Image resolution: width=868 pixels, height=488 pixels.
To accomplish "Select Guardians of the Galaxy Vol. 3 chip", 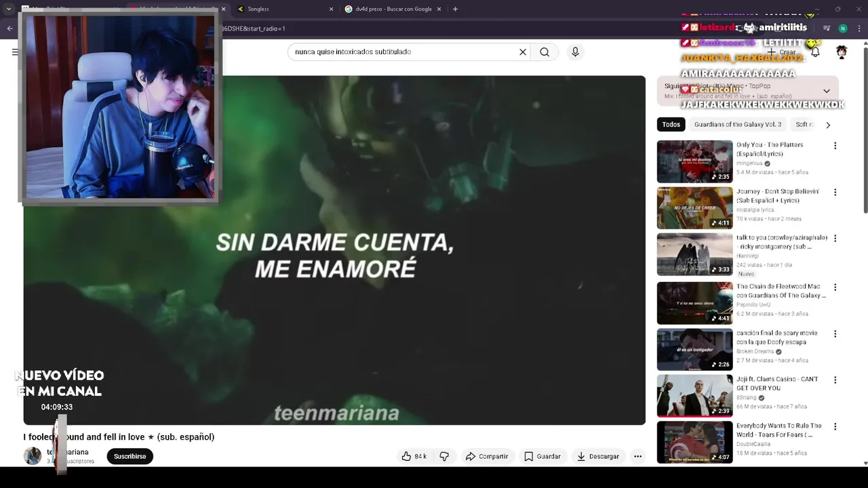I will coord(738,125).
